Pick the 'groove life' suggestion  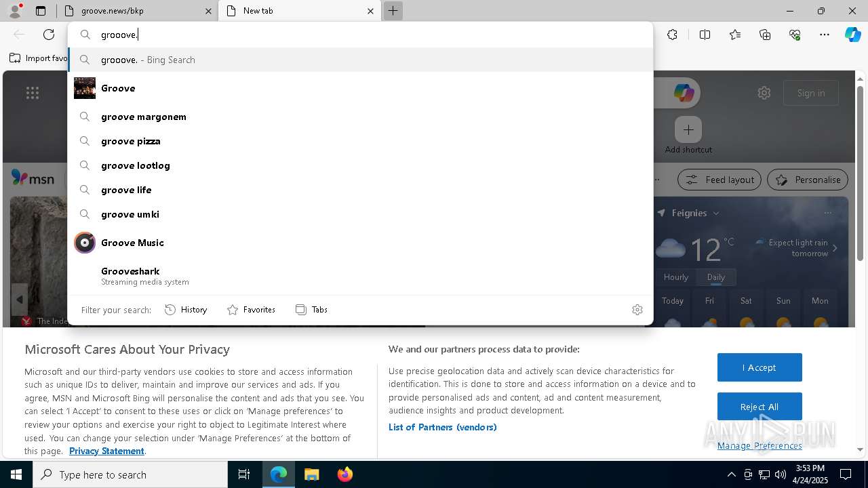click(x=360, y=190)
